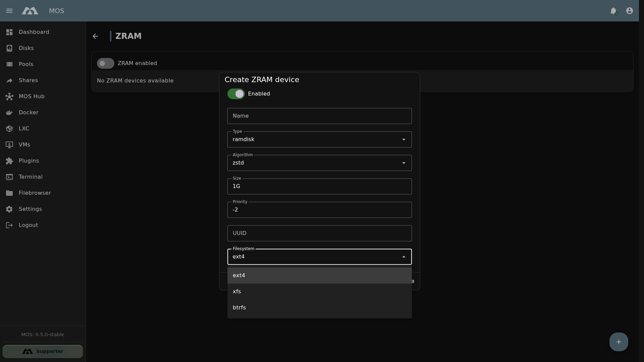Click the Plugins puzzle icon

(x=9, y=161)
